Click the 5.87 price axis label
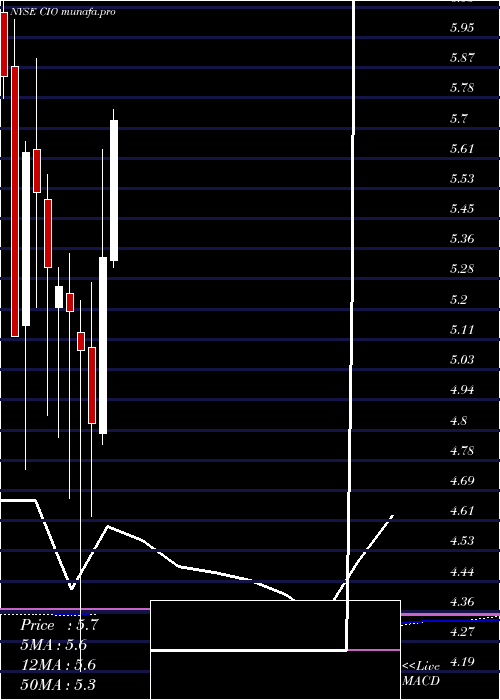Viewport: 500px width, 700px height. [462, 58]
